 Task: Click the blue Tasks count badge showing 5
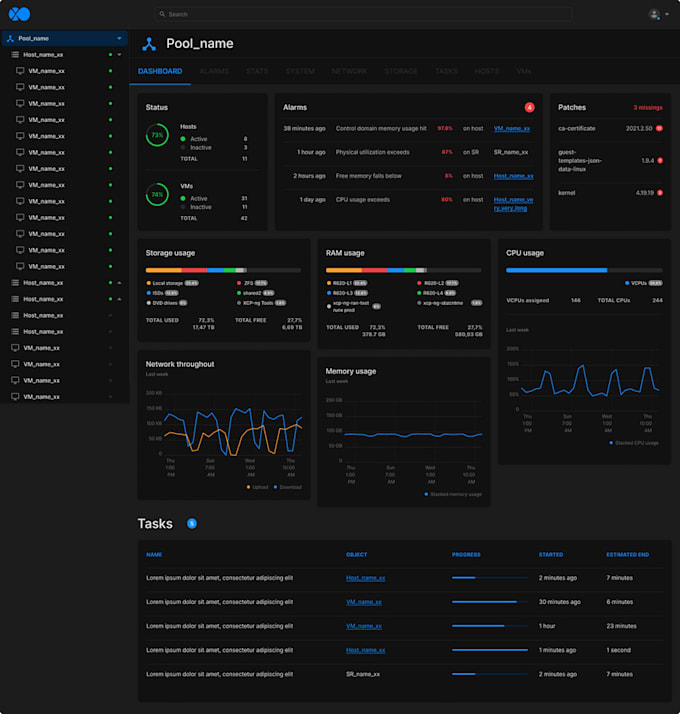(192, 523)
